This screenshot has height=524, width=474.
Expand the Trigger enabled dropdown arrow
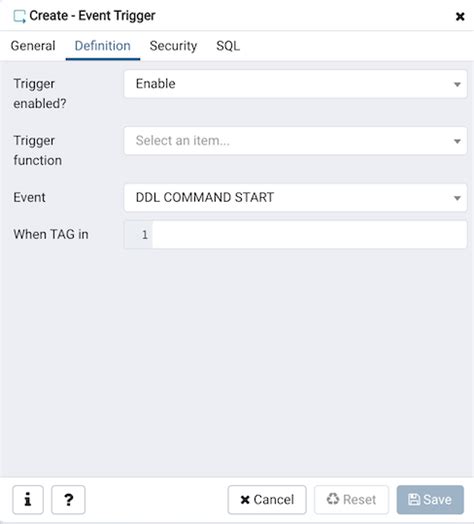click(x=457, y=84)
